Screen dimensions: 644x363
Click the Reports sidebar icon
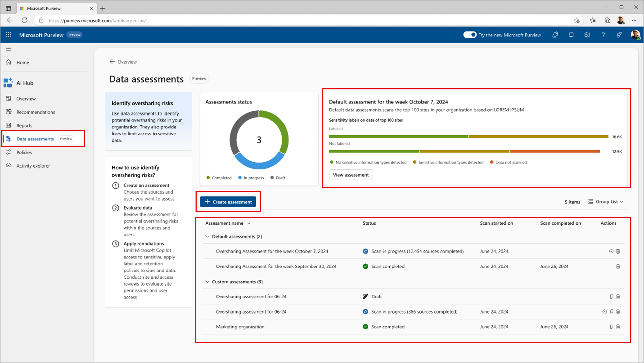[9, 125]
